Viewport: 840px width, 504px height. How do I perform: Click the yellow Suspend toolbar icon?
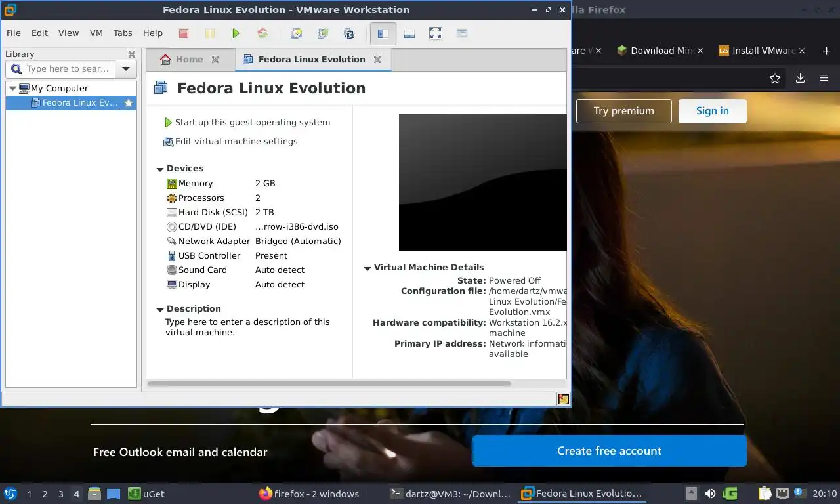tap(209, 33)
